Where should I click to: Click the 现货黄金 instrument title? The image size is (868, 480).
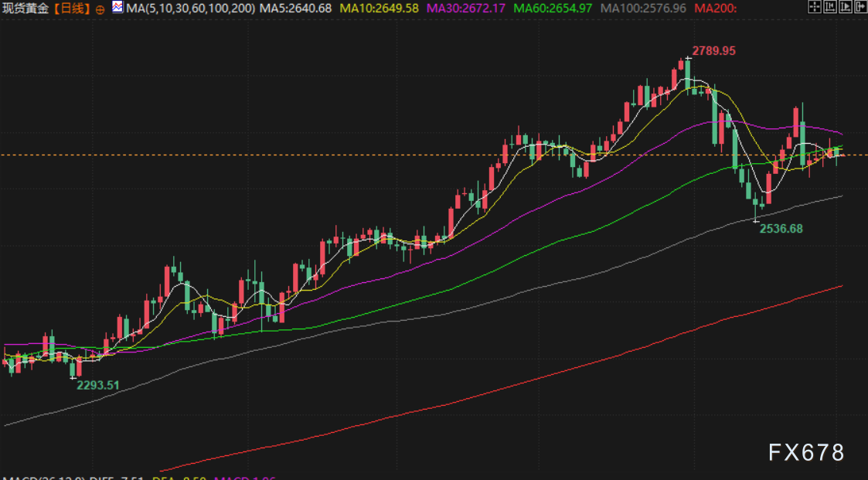tap(26, 9)
